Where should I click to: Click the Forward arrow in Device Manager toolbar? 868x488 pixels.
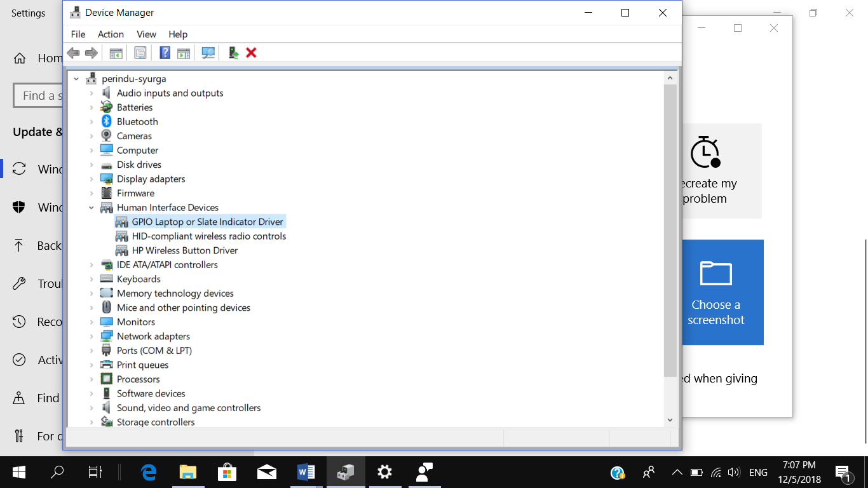click(x=92, y=53)
